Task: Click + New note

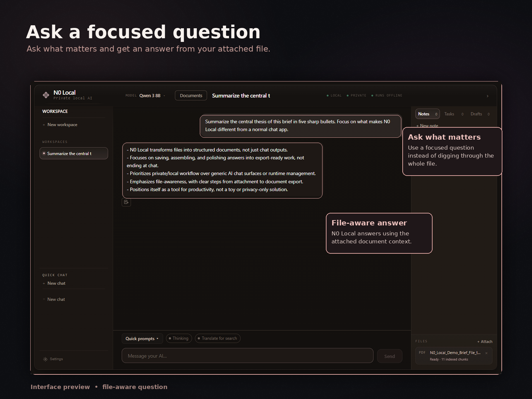Action: tap(427, 126)
